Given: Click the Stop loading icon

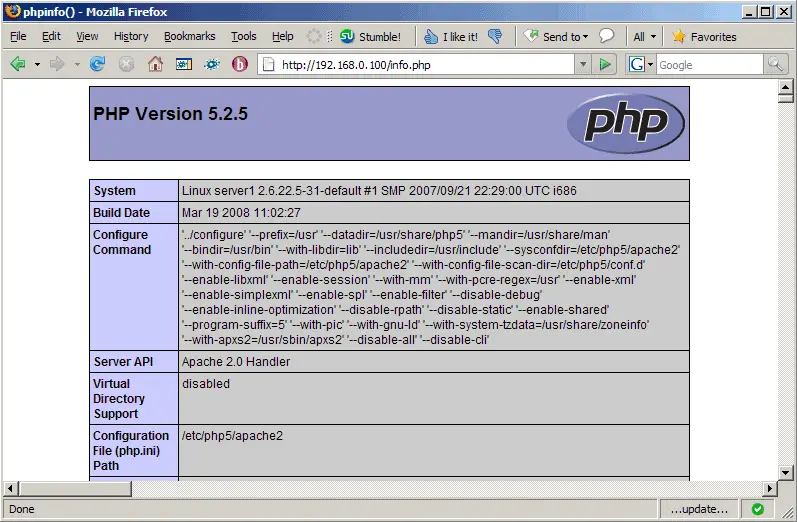Looking at the screenshot, I should [126, 64].
